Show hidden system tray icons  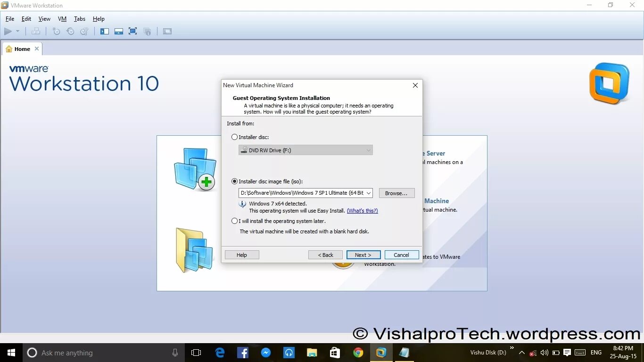522,353
